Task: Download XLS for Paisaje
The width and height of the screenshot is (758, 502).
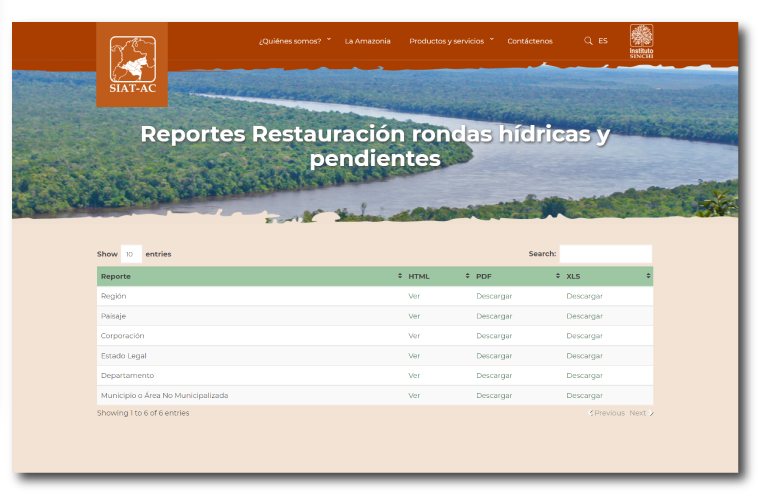Action: pyautogui.click(x=584, y=316)
